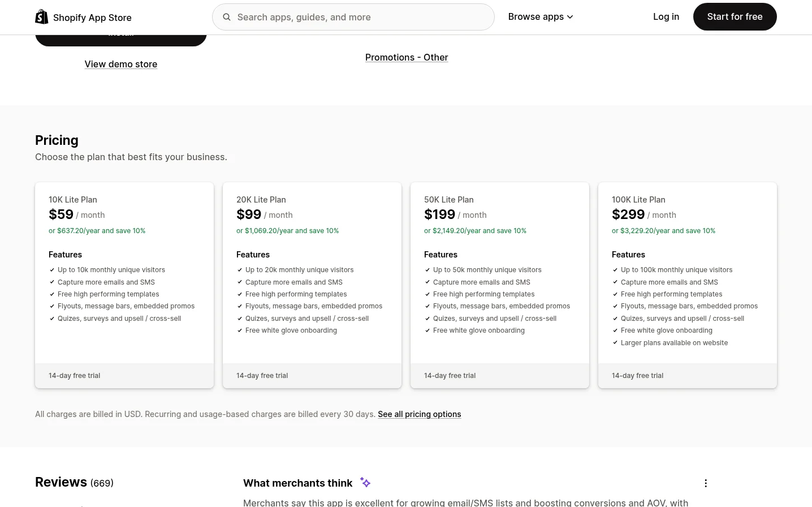Click 'Free white glove onboarding' in 20K plan
Image resolution: width=812 pixels, height=507 pixels.
point(291,330)
